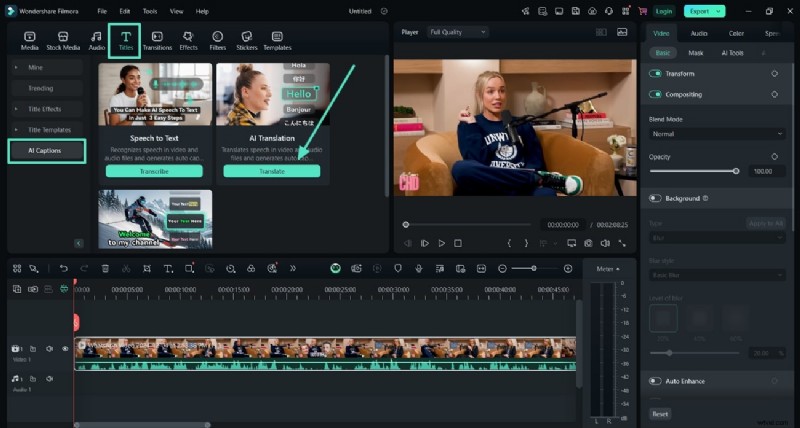Enable the Background toggle
The height and width of the screenshot is (428, 800).
click(656, 198)
